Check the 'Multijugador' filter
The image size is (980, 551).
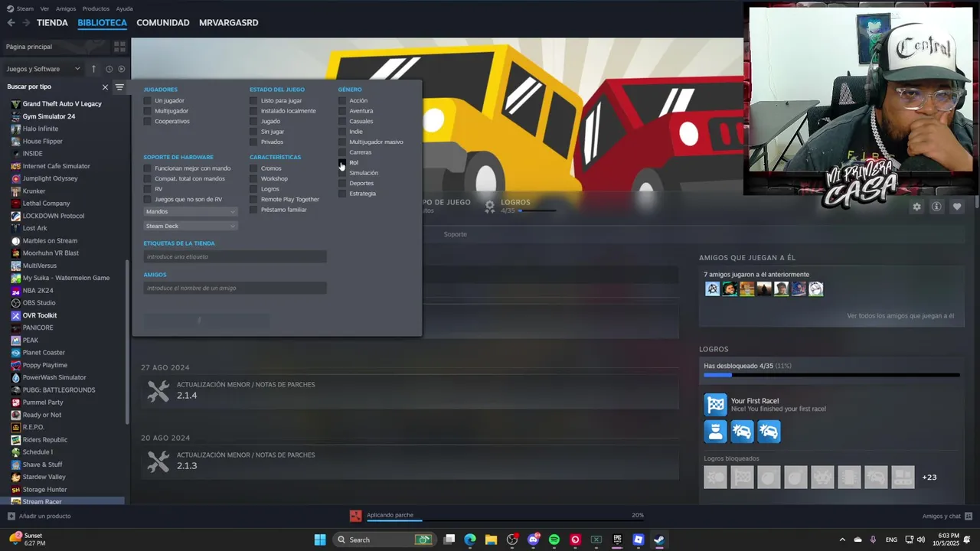(x=148, y=111)
